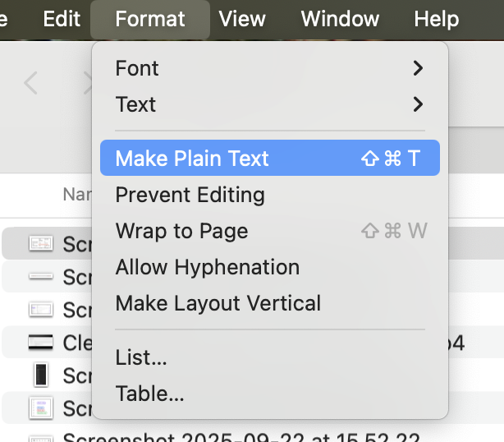This screenshot has width=504, height=442.
Task: Click the third file row's window thumbnail
Action: (x=40, y=310)
